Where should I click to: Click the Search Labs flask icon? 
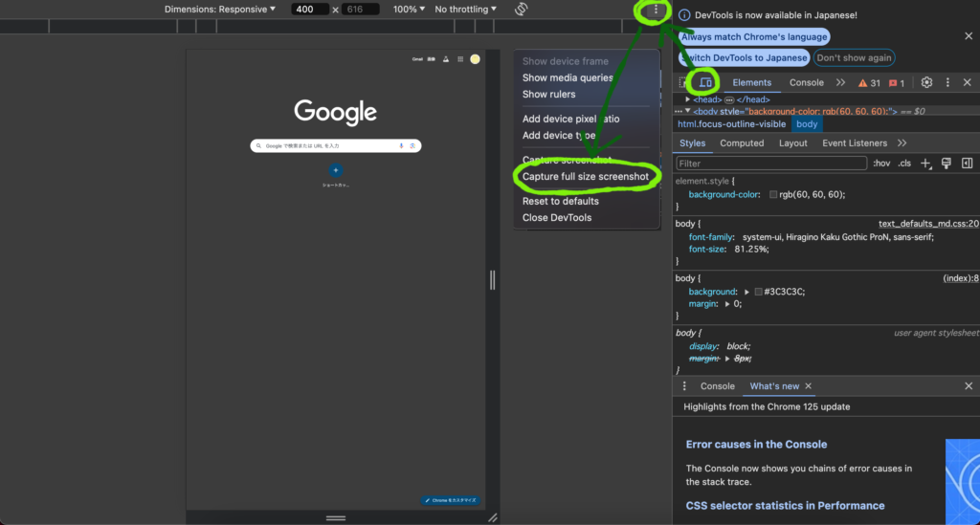click(446, 59)
